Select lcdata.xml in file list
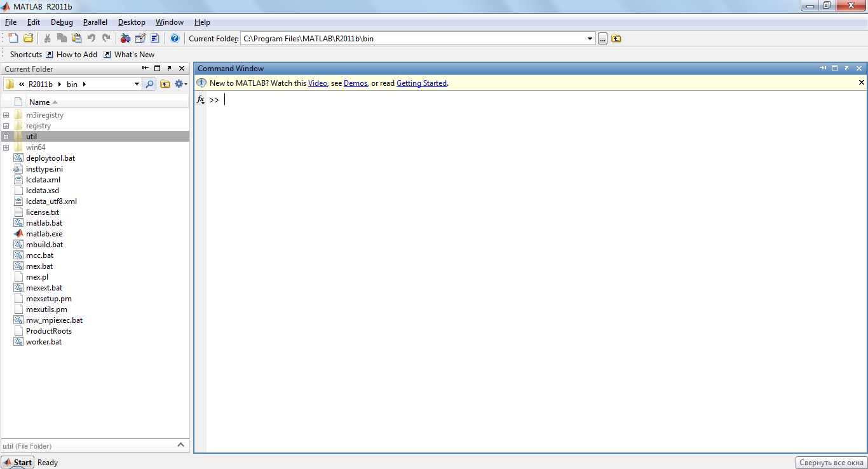 [x=43, y=180]
